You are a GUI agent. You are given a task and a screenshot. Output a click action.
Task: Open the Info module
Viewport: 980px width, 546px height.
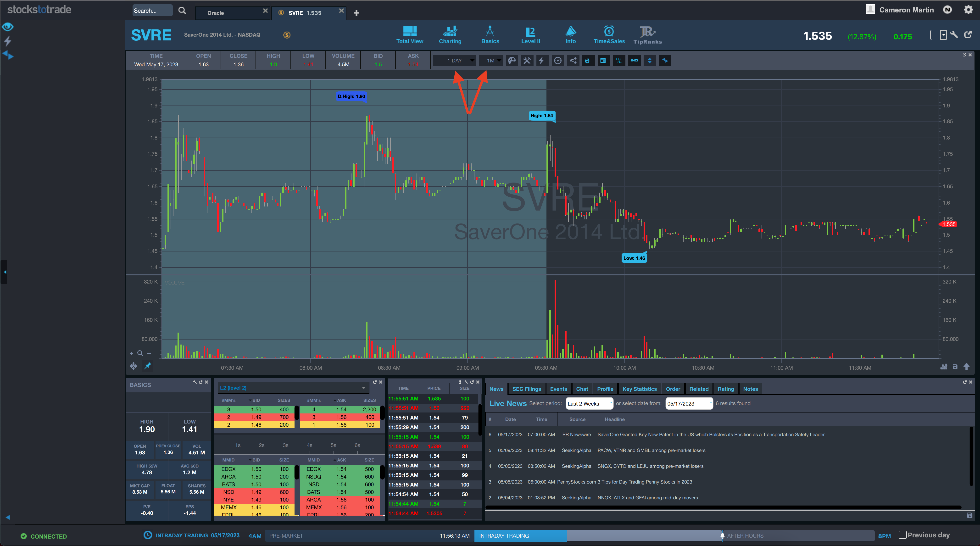pos(571,35)
